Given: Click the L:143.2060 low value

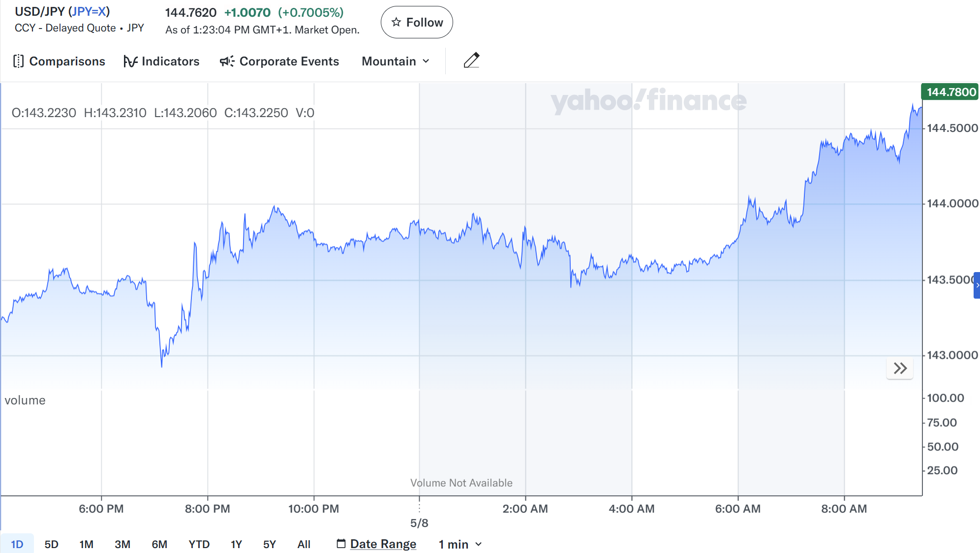Looking at the screenshot, I should pos(185,113).
